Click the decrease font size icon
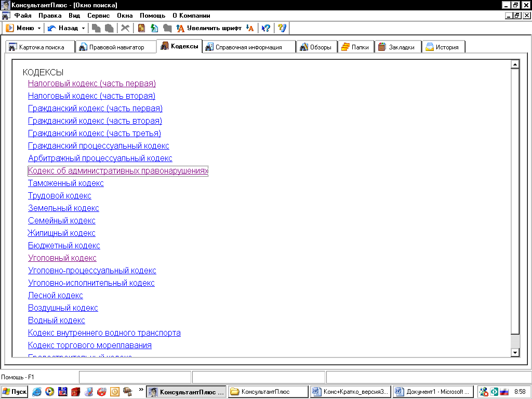This screenshot has height=399, width=532. [250, 28]
